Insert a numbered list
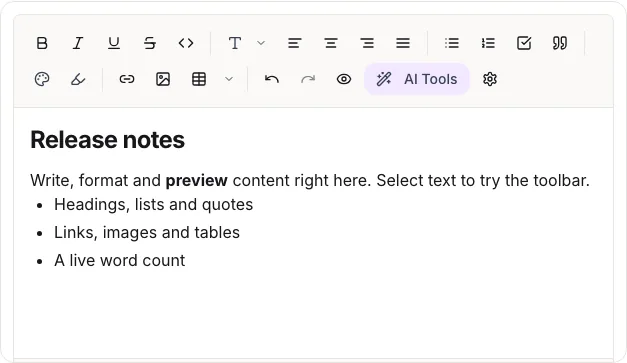The image size is (627, 363). (x=488, y=43)
